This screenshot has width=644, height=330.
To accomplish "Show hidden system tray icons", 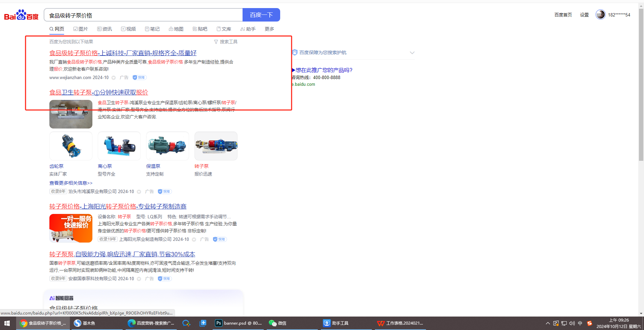I will pos(548,323).
